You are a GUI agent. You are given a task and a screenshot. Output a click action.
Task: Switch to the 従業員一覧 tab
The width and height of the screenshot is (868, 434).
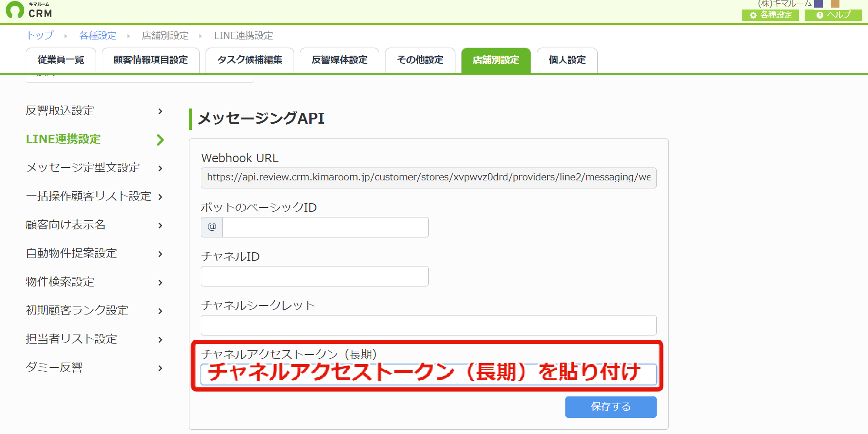point(61,60)
